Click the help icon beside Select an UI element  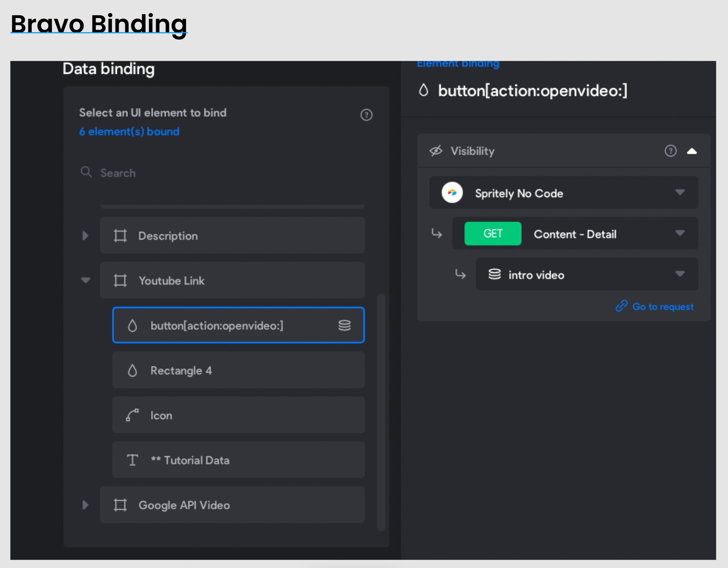pos(366,115)
